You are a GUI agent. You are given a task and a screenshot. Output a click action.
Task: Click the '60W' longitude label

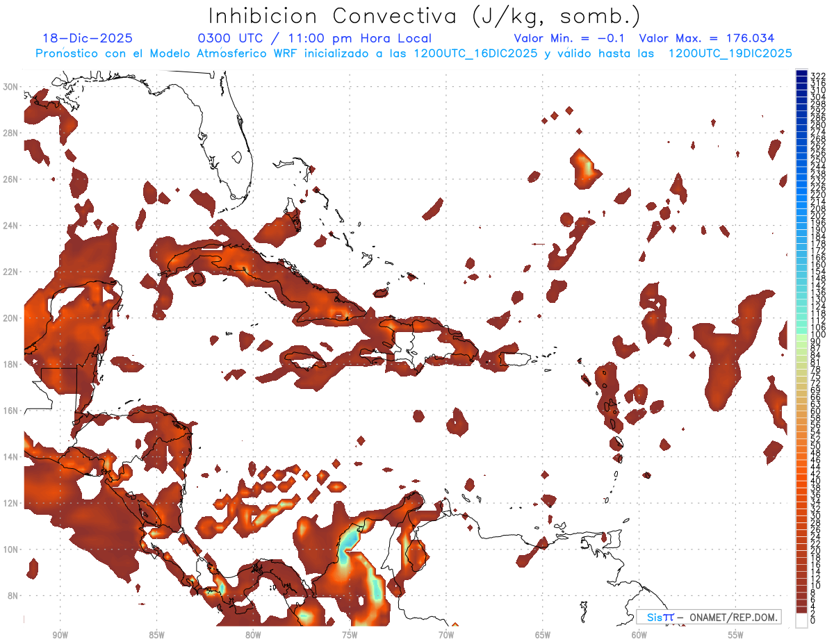639,636
